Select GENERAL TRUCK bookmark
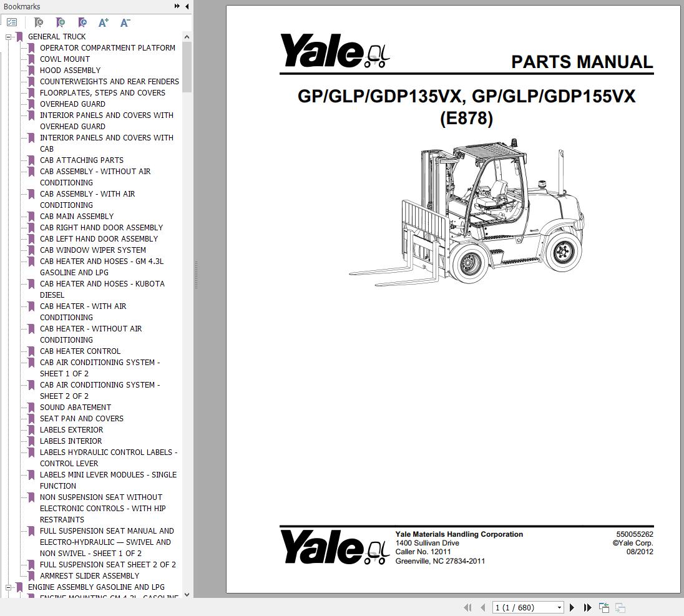The width and height of the screenshot is (684, 616). pyautogui.click(x=57, y=37)
